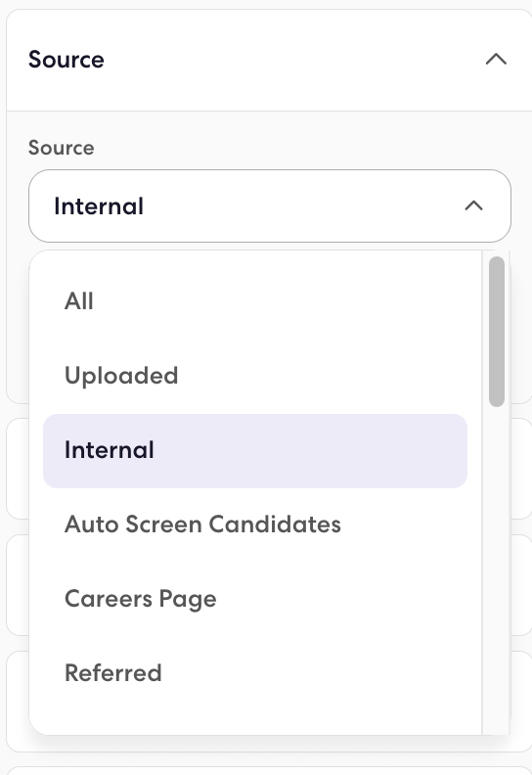Click the Referred entry at the list bottom
This screenshot has width=532, height=775.
pos(255,673)
